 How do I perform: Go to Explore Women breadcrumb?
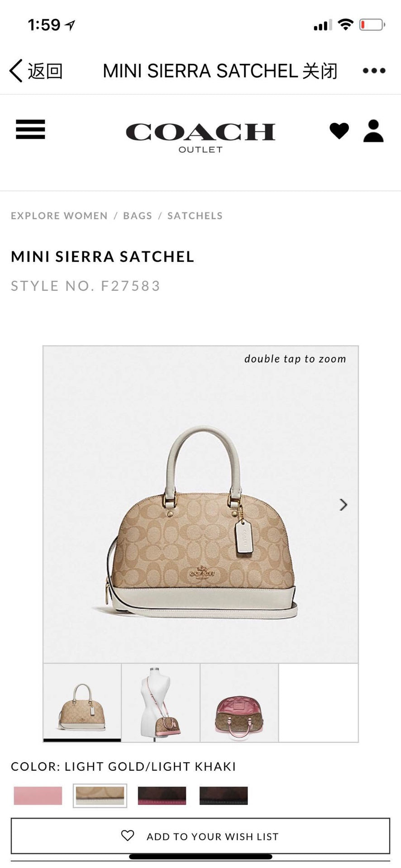pos(59,216)
